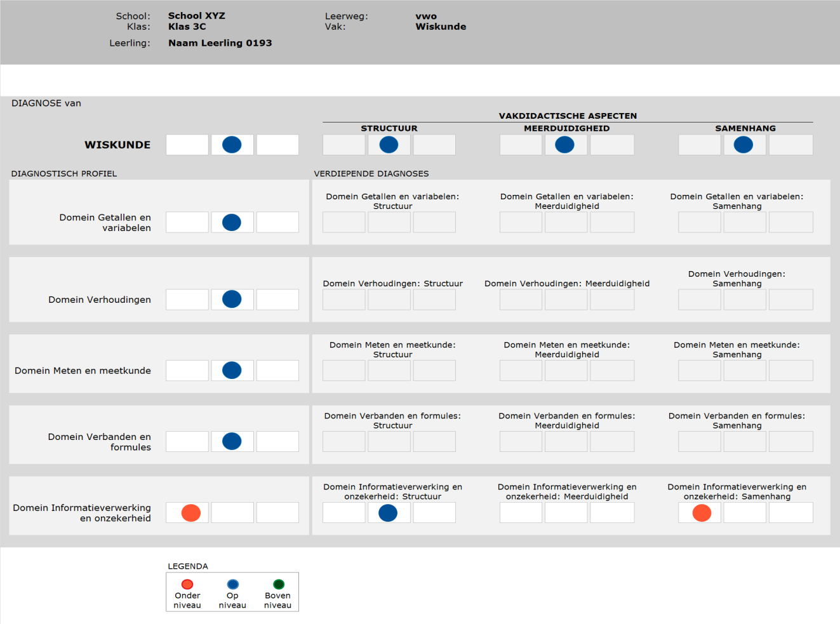Click 'Domein Getallen en variabelen: Structuur' label

click(392, 201)
